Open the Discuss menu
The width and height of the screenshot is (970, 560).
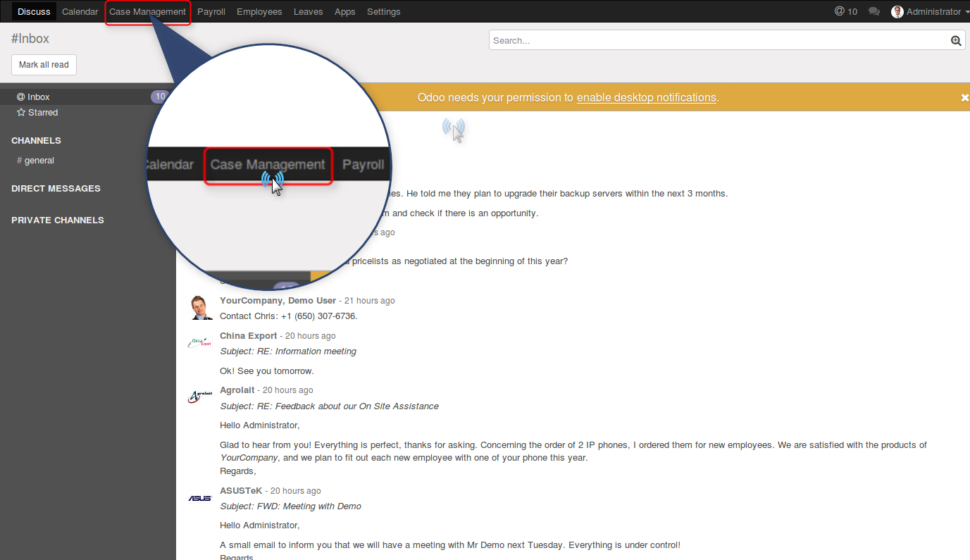34,11
